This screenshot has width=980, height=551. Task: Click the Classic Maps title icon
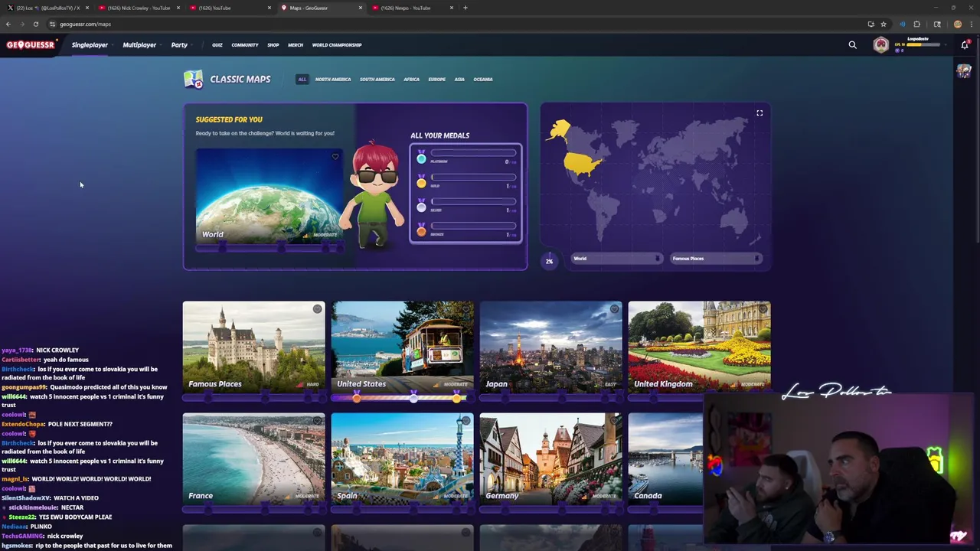(x=193, y=79)
